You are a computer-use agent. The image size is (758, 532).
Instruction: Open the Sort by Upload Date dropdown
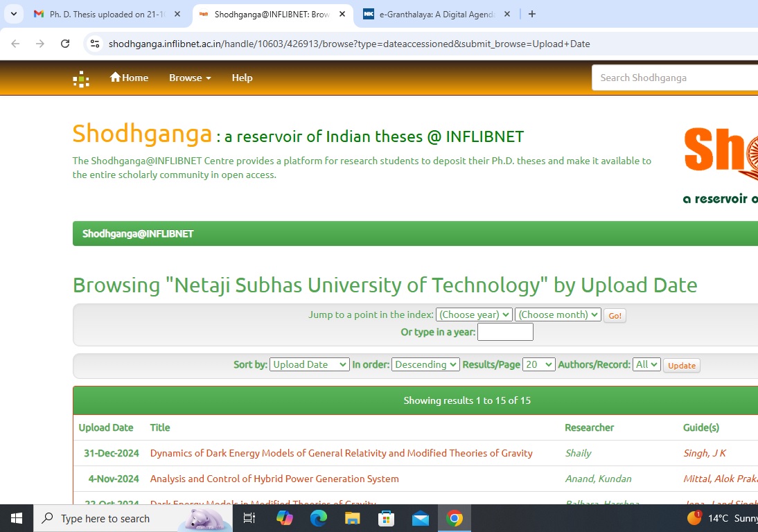coord(310,364)
